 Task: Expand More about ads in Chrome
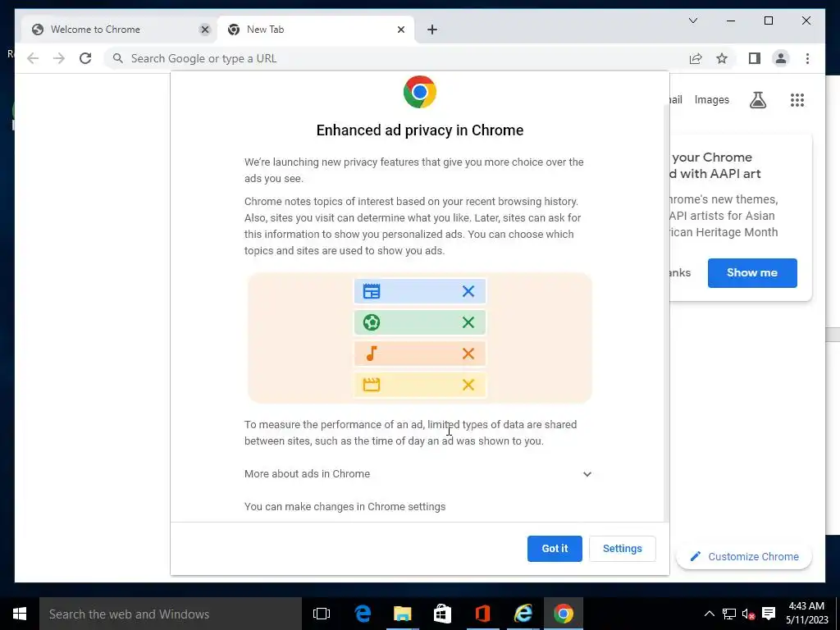pos(418,474)
